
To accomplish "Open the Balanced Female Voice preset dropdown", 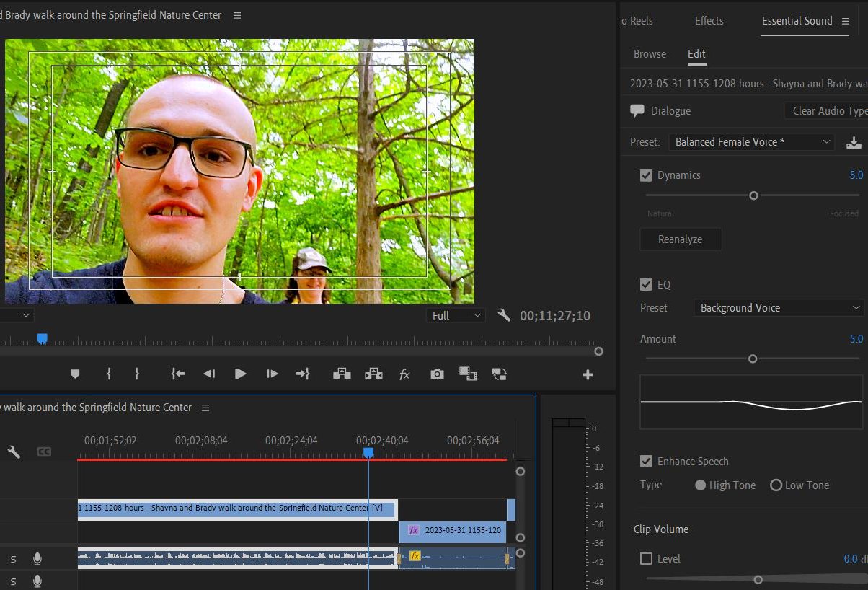I will point(751,142).
